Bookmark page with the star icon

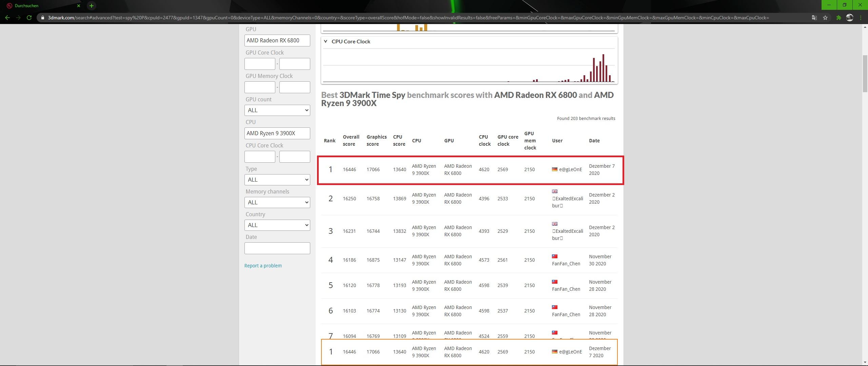(825, 18)
